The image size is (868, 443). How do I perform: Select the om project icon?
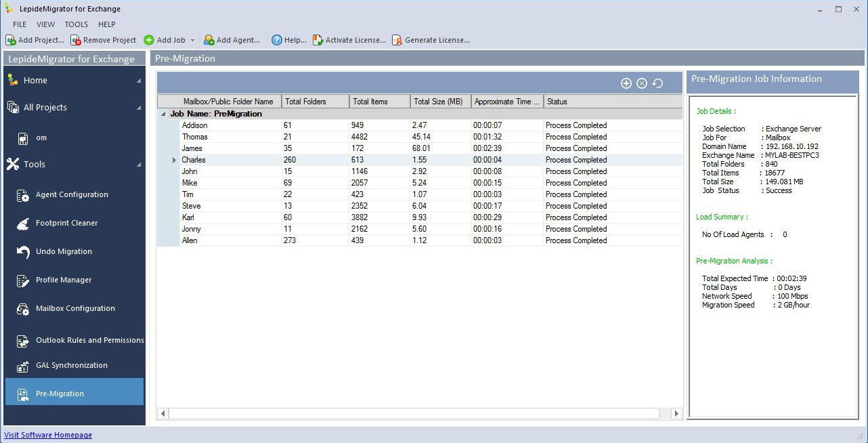tap(22, 138)
